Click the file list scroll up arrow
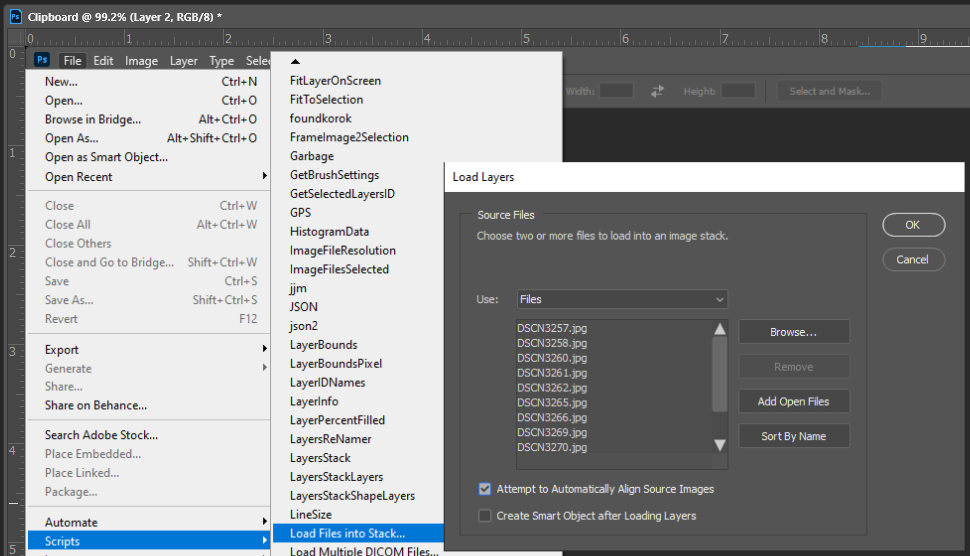Viewport: 970px width, 556px height. pos(719,328)
